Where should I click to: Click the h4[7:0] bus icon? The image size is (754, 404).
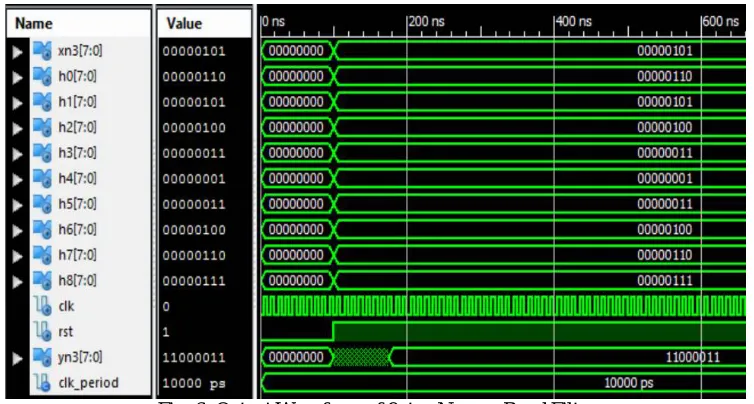point(42,179)
